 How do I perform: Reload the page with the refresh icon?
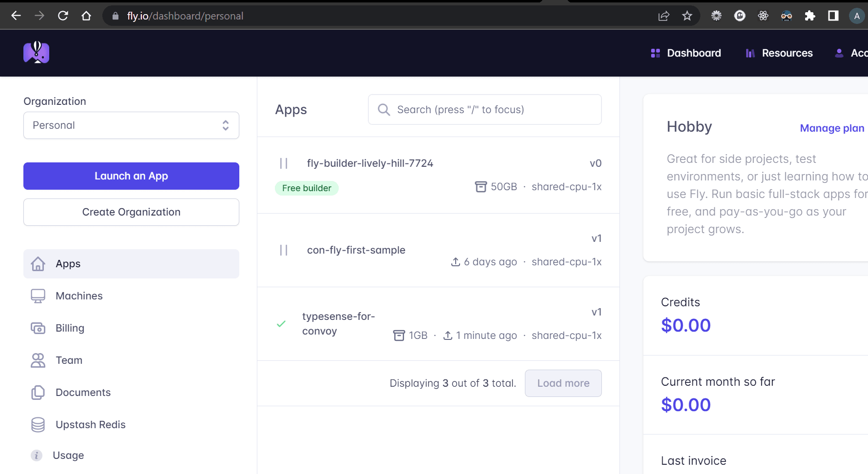click(x=62, y=16)
